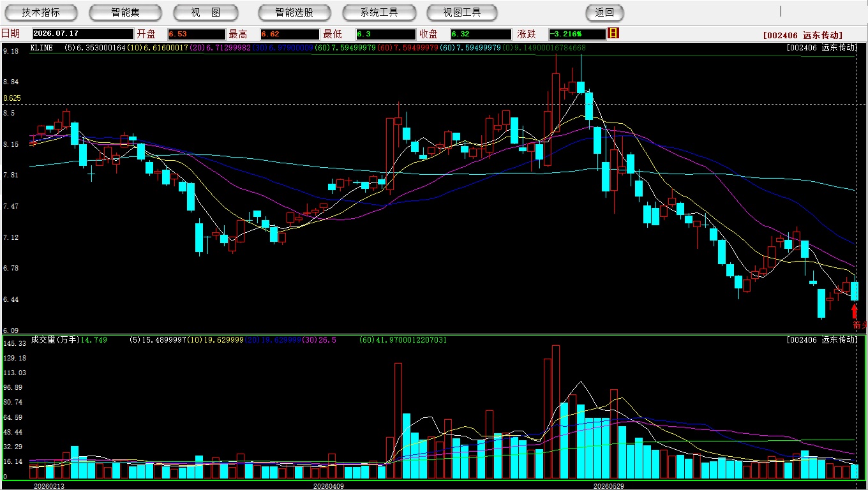Click the 智能集 button
The height and width of the screenshot is (490, 868).
[x=126, y=12]
